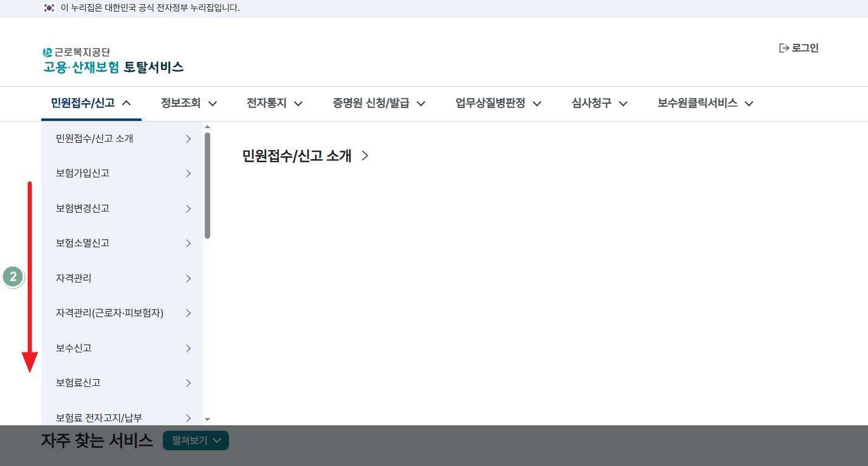Click the 근로복지공단 logo
The image size is (868, 466).
(x=77, y=53)
